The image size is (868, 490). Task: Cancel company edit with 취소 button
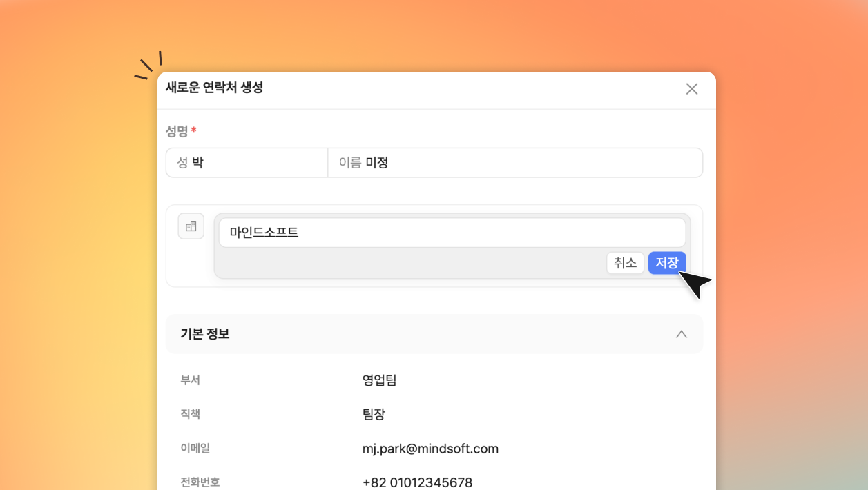(x=625, y=263)
